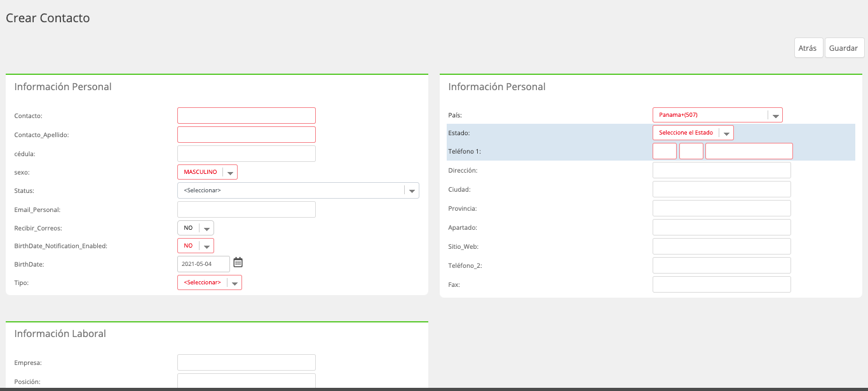This screenshot has width=868, height=391.
Task: Select the Provincia input field
Action: [722, 208]
